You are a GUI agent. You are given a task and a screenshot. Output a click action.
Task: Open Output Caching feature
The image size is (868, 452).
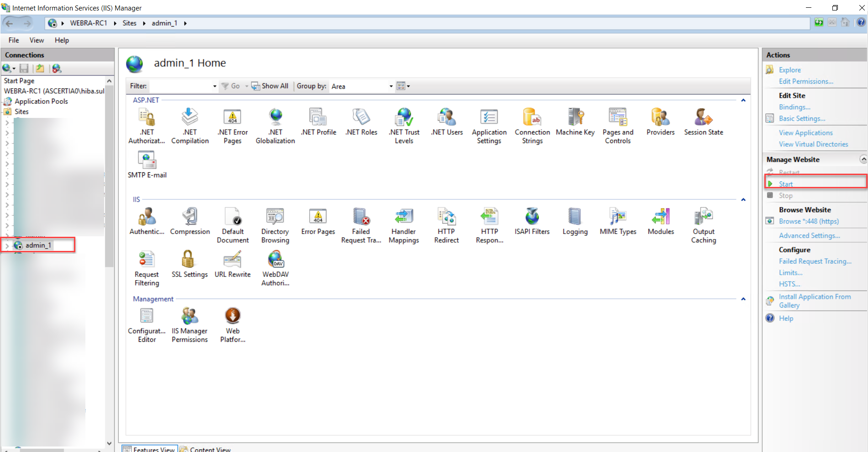[704, 226]
